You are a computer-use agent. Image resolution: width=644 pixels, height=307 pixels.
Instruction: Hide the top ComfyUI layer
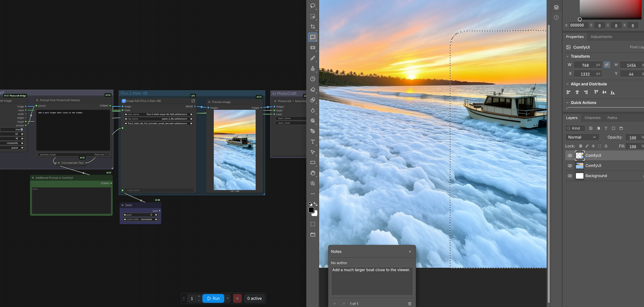click(x=570, y=156)
